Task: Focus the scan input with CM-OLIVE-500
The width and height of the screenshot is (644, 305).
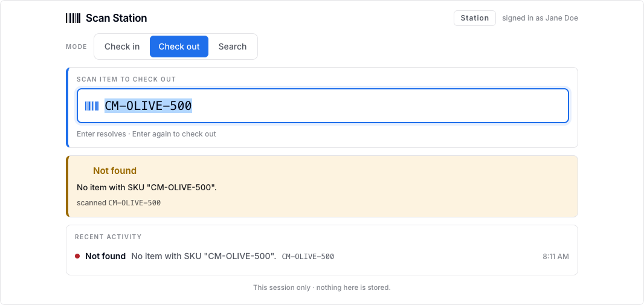Action: click(x=323, y=106)
